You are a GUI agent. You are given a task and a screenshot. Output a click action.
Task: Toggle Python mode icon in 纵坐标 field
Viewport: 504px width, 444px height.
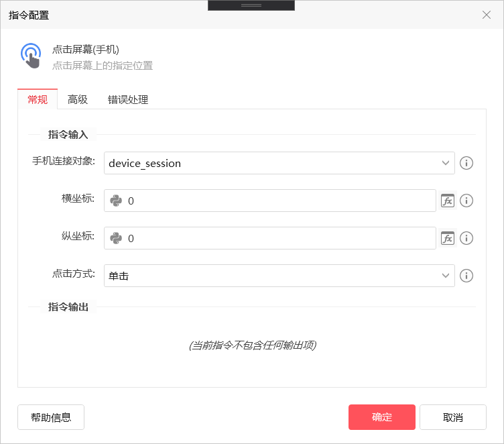pyautogui.click(x=116, y=238)
